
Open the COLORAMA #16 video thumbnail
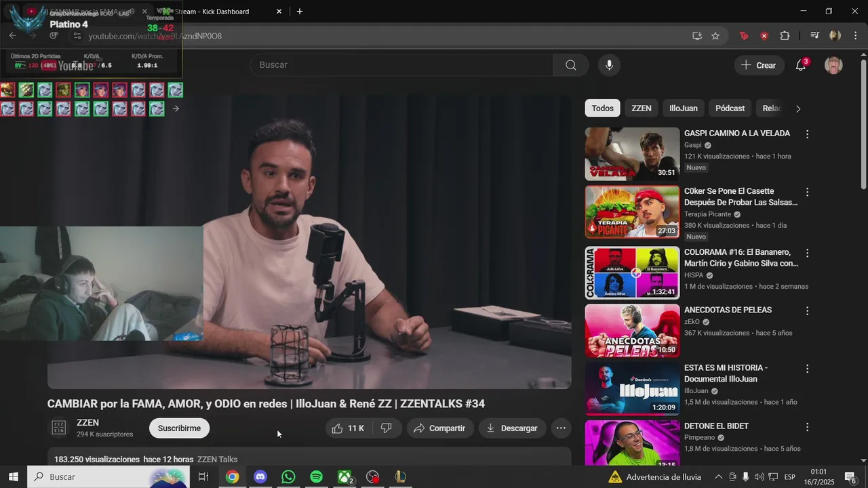coord(632,272)
